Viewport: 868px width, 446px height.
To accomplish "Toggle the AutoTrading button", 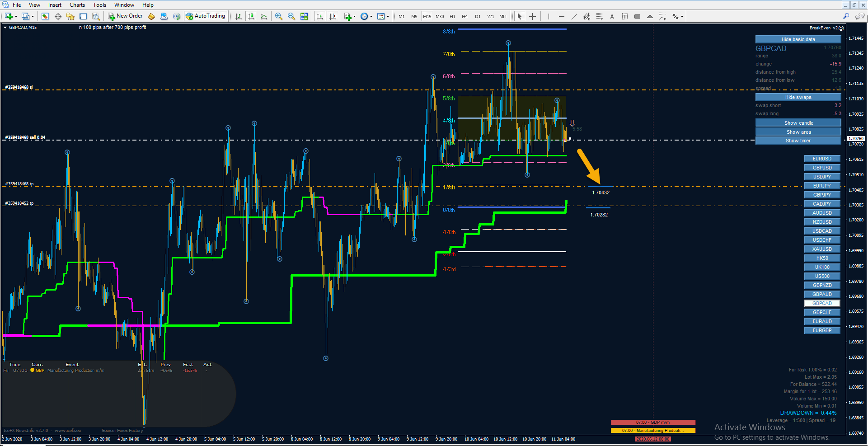I will [x=205, y=16].
